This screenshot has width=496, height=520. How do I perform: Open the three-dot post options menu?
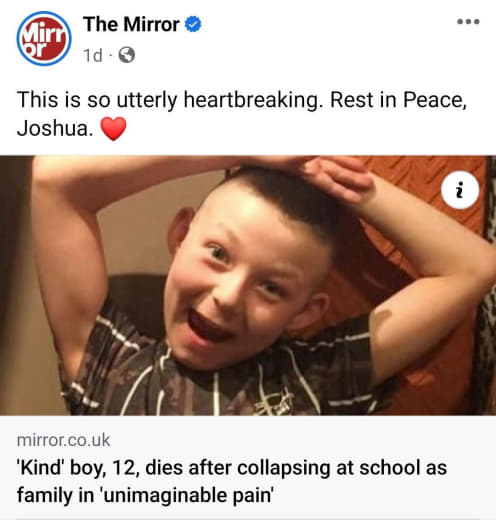click(x=468, y=22)
